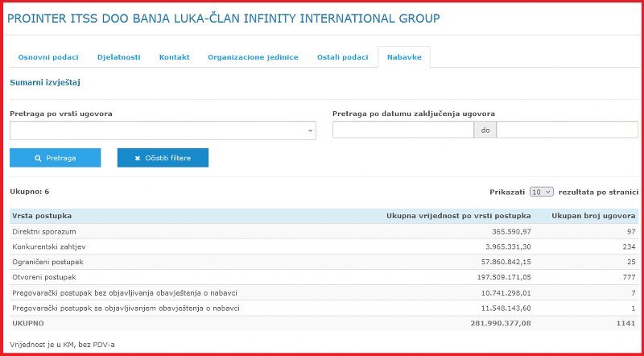Click the total contract count 1141
Image resolution: width=644 pixels, height=356 pixels.
tap(625, 323)
